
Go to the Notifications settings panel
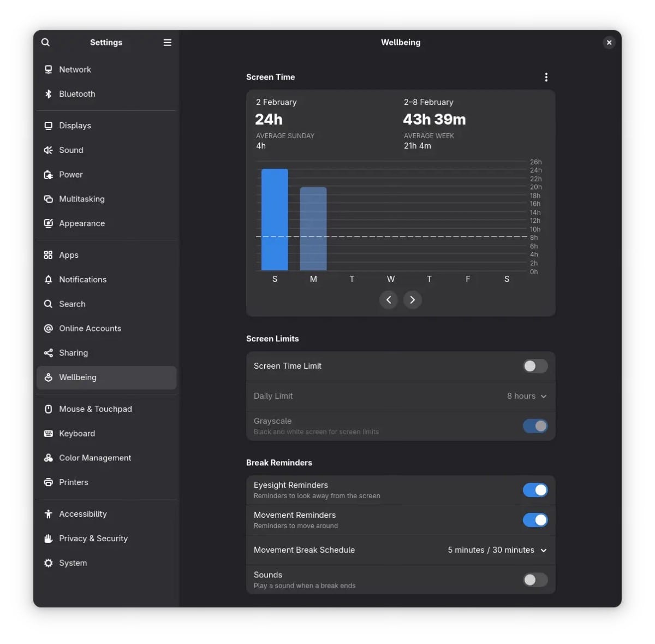(83, 280)
